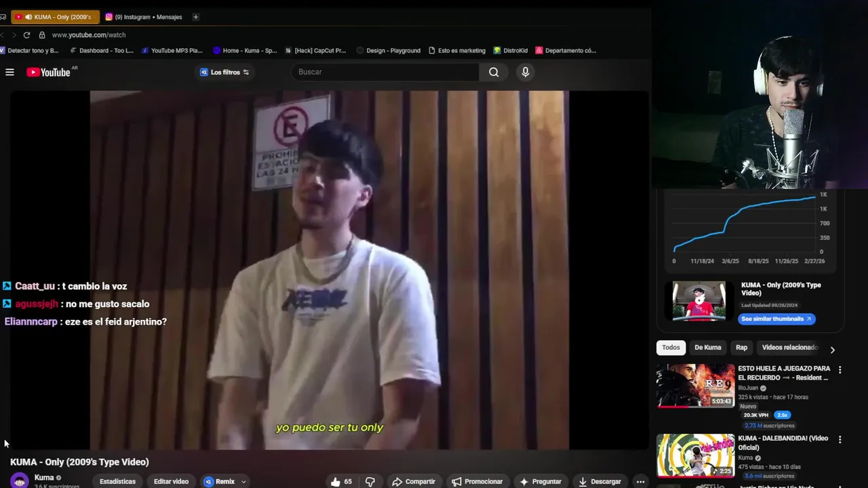Open Detectar tono y B... bookmark
Image resolution: width=868 pixels, height=488 pixels.
tap(29, 50)
